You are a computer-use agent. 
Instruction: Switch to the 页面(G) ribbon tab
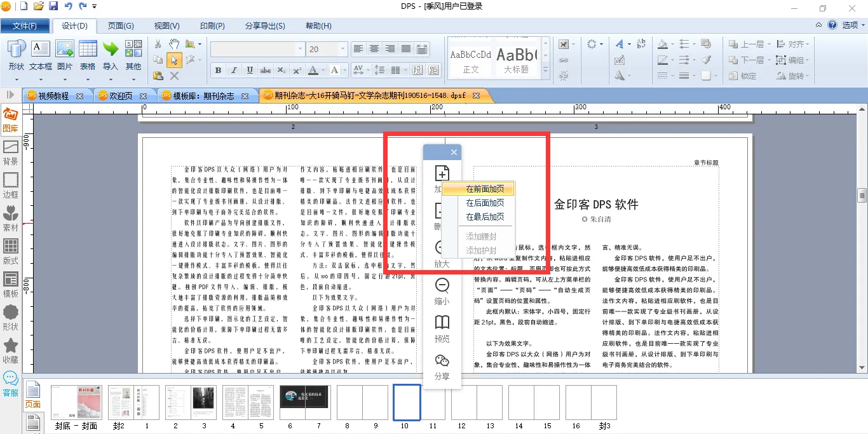coord(121,26)
